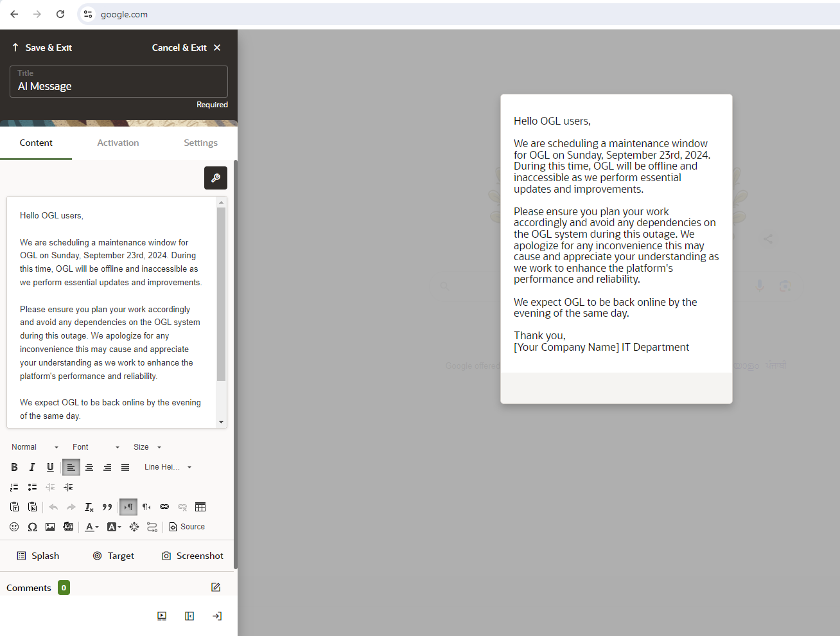Collapse the editor side panel
This screenshot has height=636, width=840.
(189, 616)
